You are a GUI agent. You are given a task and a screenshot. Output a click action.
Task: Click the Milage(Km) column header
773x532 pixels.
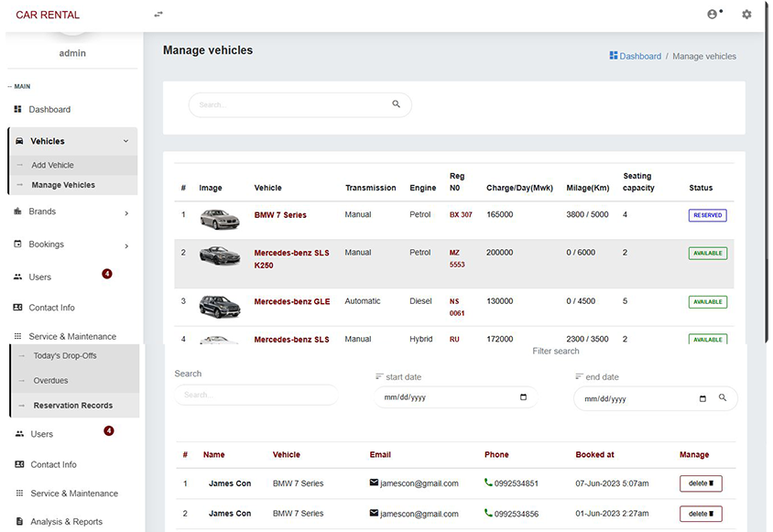coord(588,188)
